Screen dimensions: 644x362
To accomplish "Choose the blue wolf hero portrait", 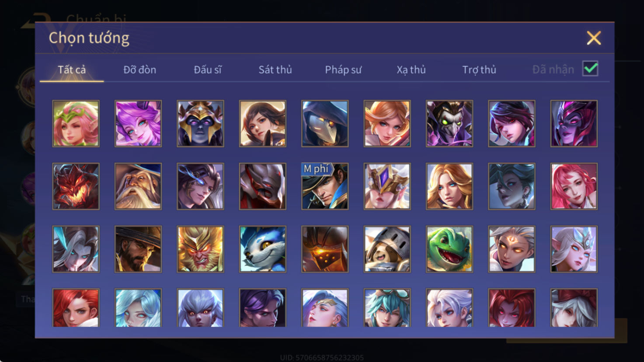I will click(x=263, y=249).
